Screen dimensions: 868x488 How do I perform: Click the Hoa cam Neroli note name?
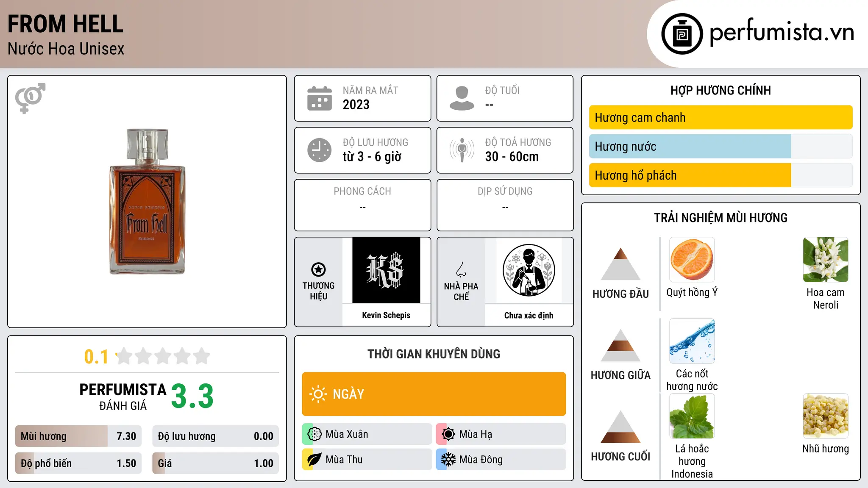click(826, 299)
